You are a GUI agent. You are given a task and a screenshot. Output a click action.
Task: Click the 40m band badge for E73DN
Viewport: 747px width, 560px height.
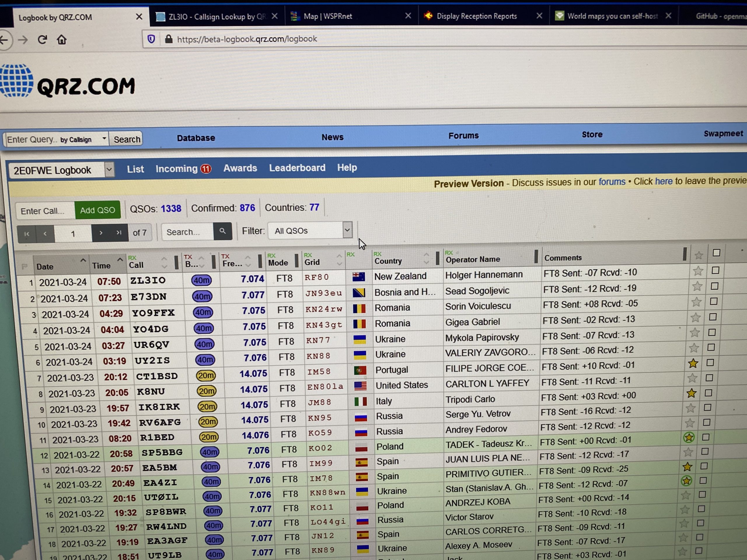202,296
